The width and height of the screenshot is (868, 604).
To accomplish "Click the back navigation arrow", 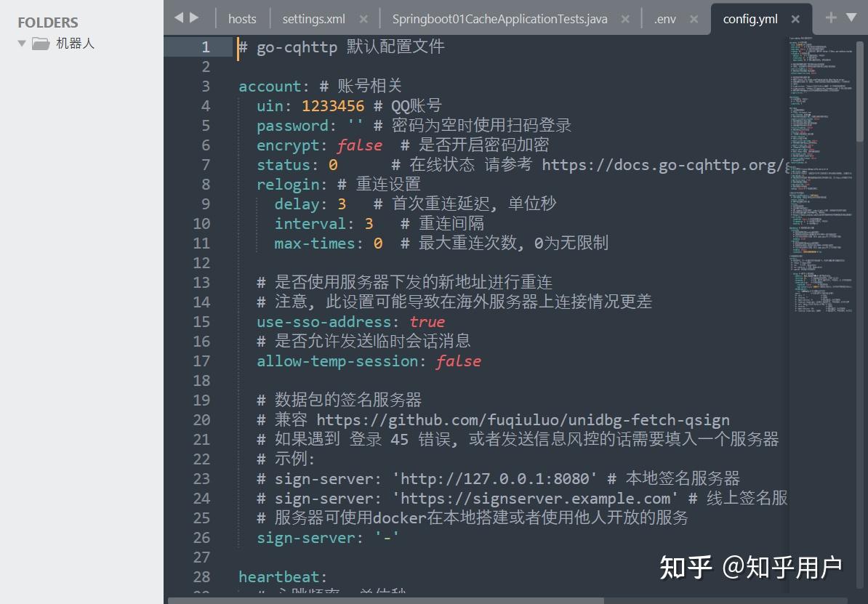I will [179, 18].
